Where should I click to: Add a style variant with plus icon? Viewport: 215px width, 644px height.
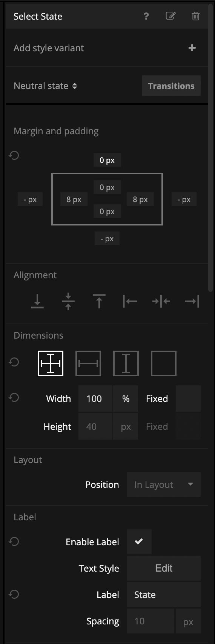(192, 48)
